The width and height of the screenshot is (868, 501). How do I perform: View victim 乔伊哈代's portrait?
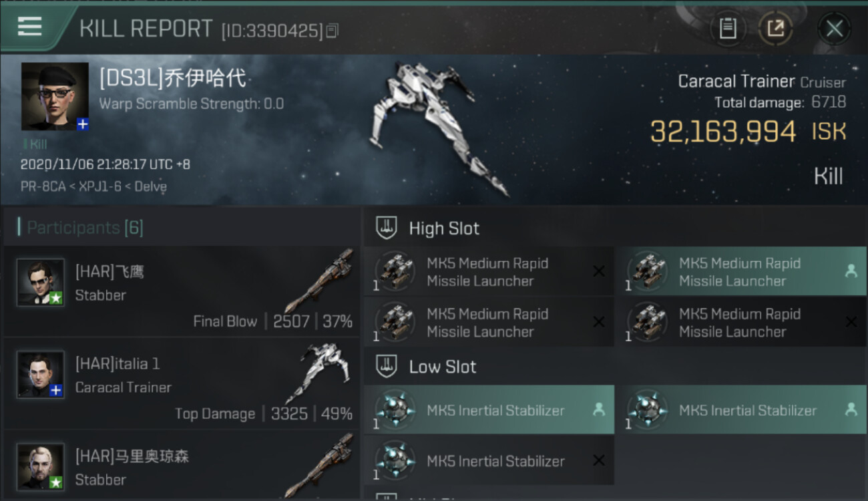pyautogui.click(x=55, y=96)
